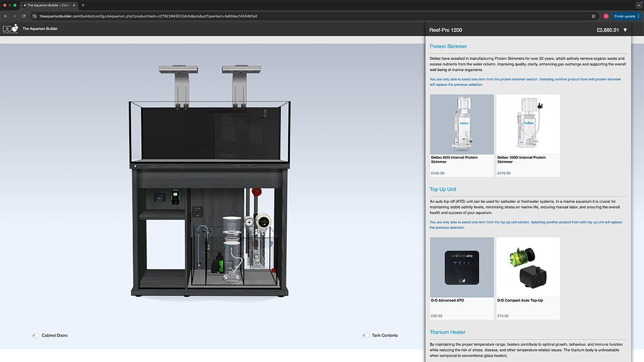The height and width of the screenshot is (362, 644).
Task: Select the Deltec 1000i Internal Protein Skimmer
Action: [x=528, y=135]
